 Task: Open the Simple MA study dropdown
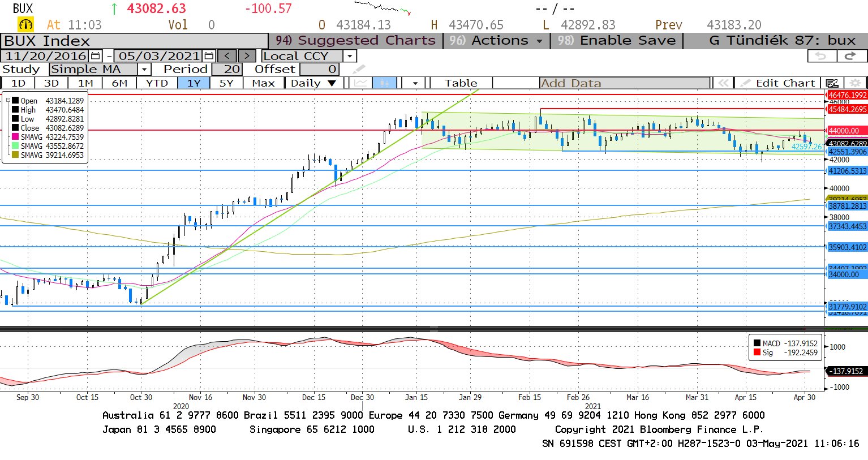[144, 69]
